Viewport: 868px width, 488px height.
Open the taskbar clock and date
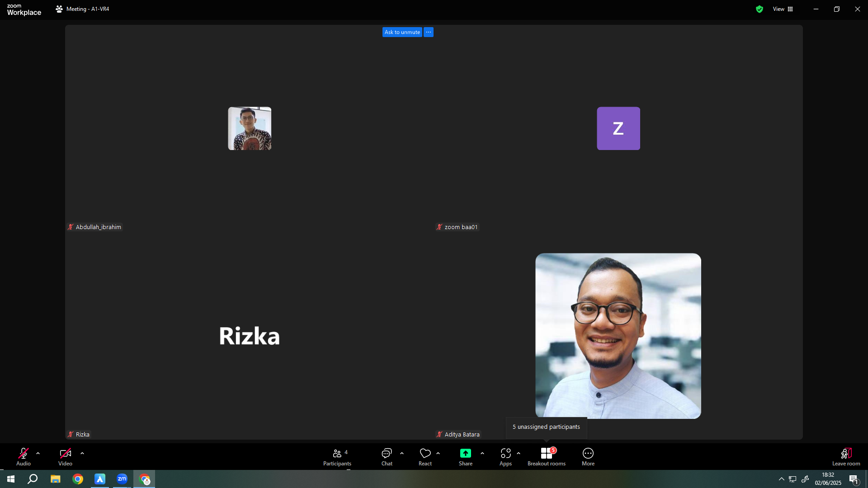pos(828,479)
